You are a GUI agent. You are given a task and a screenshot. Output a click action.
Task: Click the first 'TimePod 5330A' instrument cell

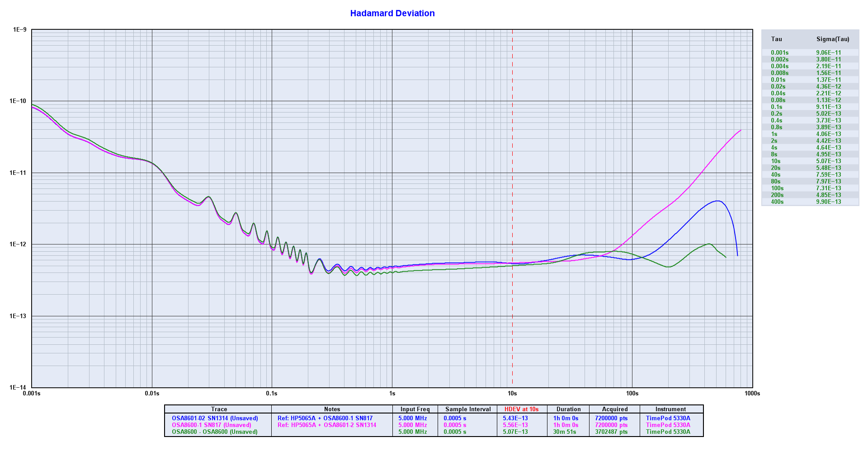tap(668, 418)
